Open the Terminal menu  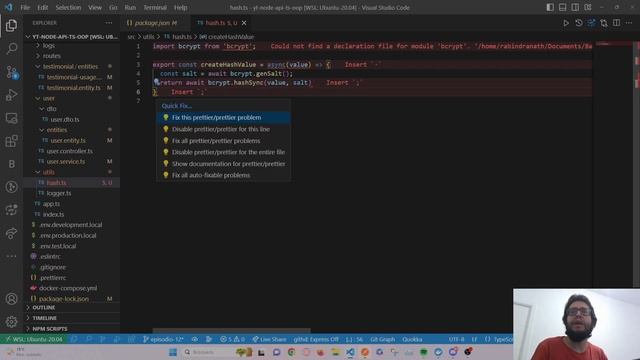(155, 7)
